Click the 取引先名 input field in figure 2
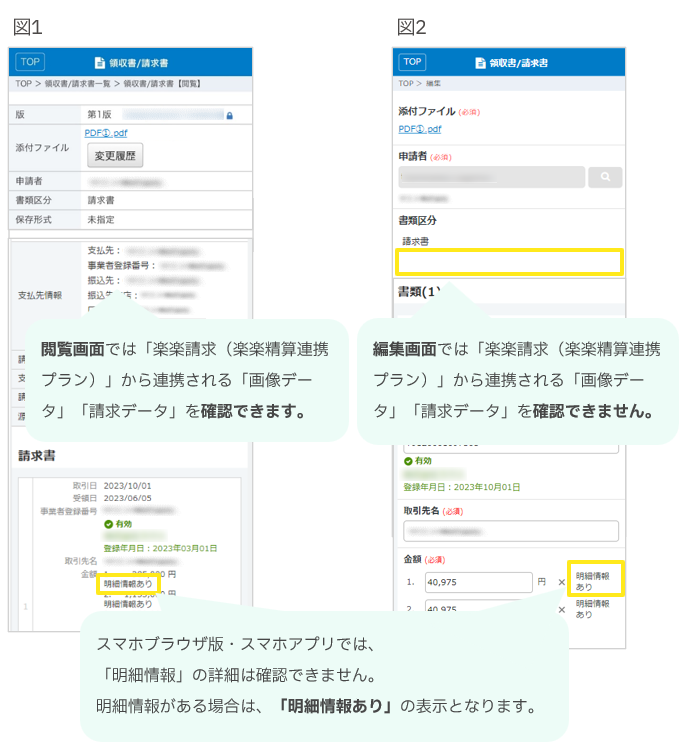This screenshot has width=686, height=749. click(511, 531)
